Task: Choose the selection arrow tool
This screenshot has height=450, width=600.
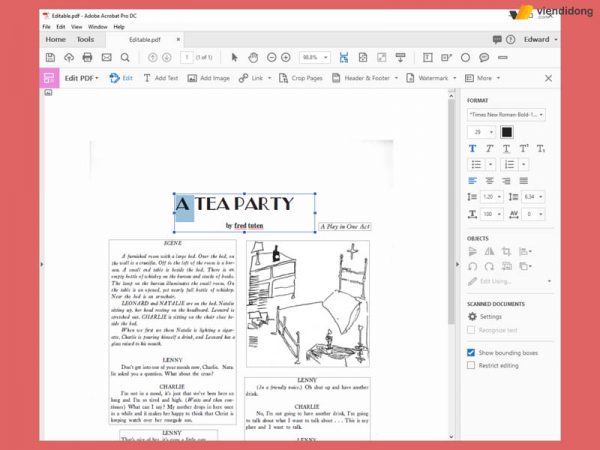Action: [235, 58]
